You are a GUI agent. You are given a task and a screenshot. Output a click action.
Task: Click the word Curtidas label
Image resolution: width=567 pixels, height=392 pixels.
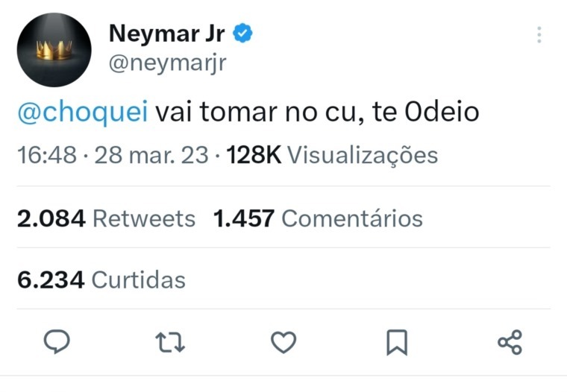pos(138,279)
